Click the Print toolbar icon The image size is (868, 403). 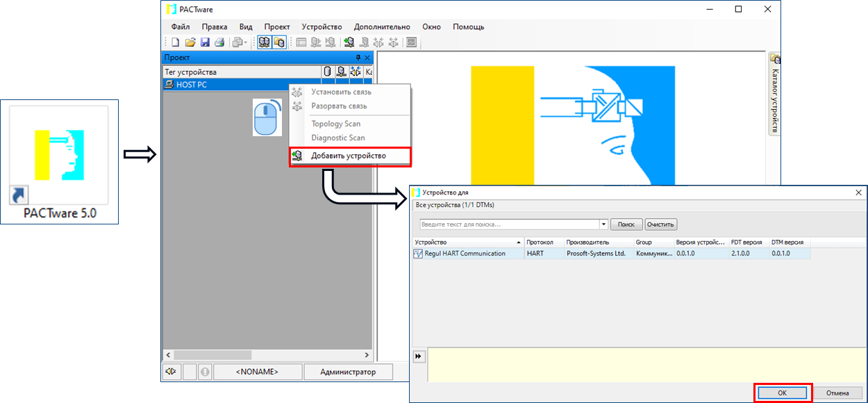click(219, 42)
